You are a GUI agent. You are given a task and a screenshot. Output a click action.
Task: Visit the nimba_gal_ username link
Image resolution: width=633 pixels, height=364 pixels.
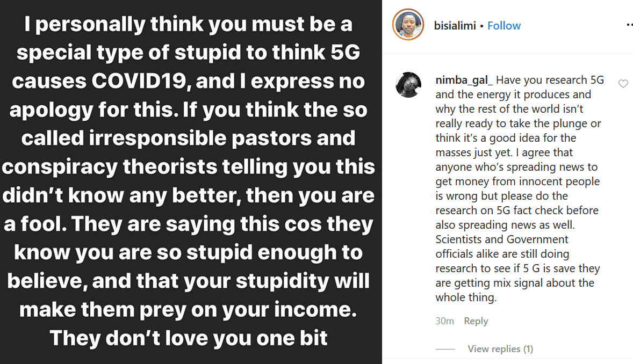point(464,81)
